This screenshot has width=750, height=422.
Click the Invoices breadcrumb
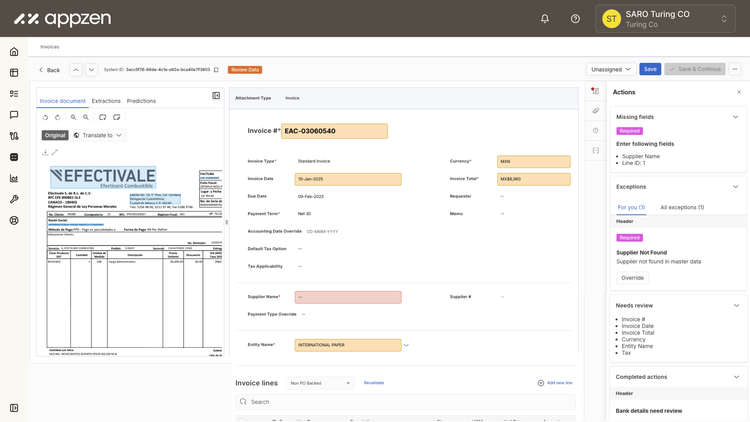pos(50,47)
